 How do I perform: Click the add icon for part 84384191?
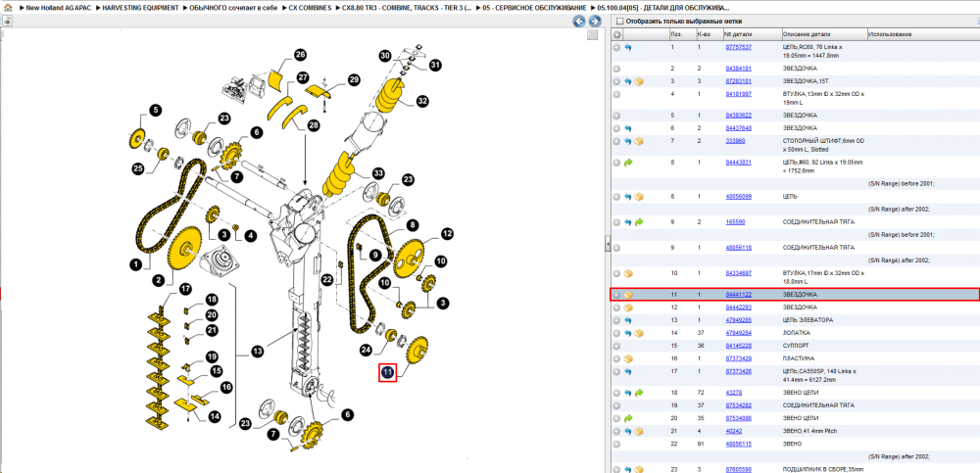click(x=616, y=69)
